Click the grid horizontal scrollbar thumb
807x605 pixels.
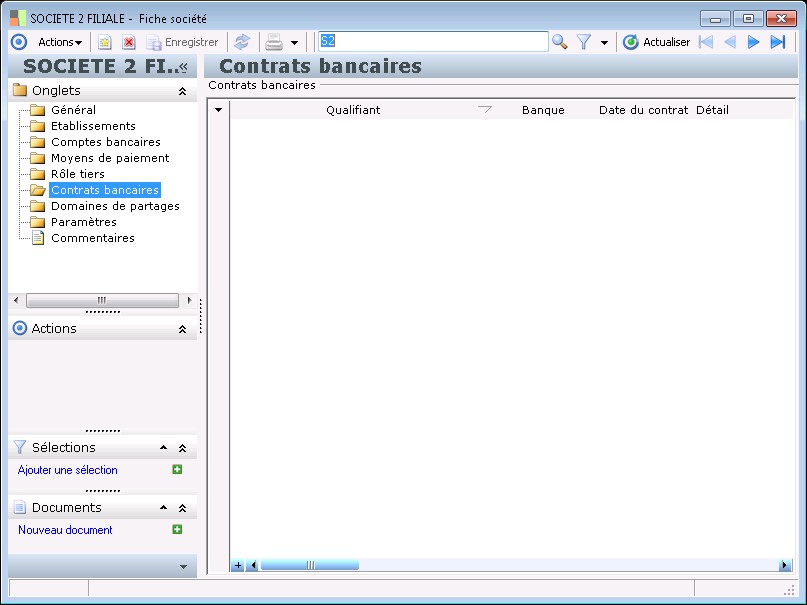pyautogui.click(x=310, y=565)
